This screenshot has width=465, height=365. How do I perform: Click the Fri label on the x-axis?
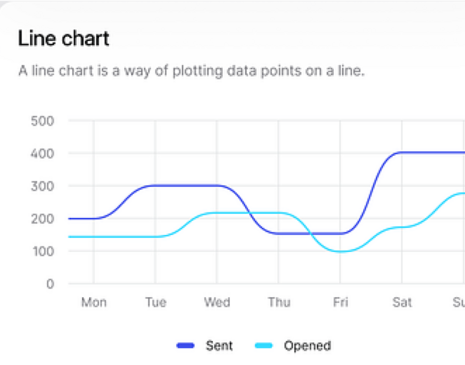point(340,302)
